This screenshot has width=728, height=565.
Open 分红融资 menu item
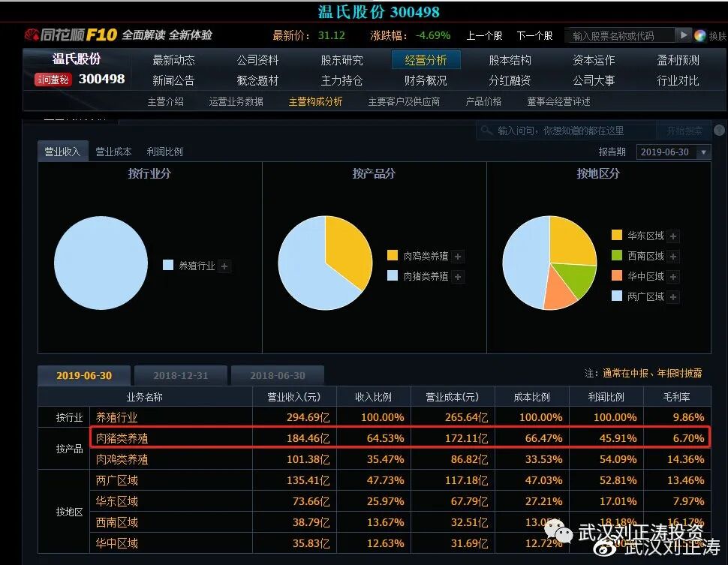coord(510,81)
